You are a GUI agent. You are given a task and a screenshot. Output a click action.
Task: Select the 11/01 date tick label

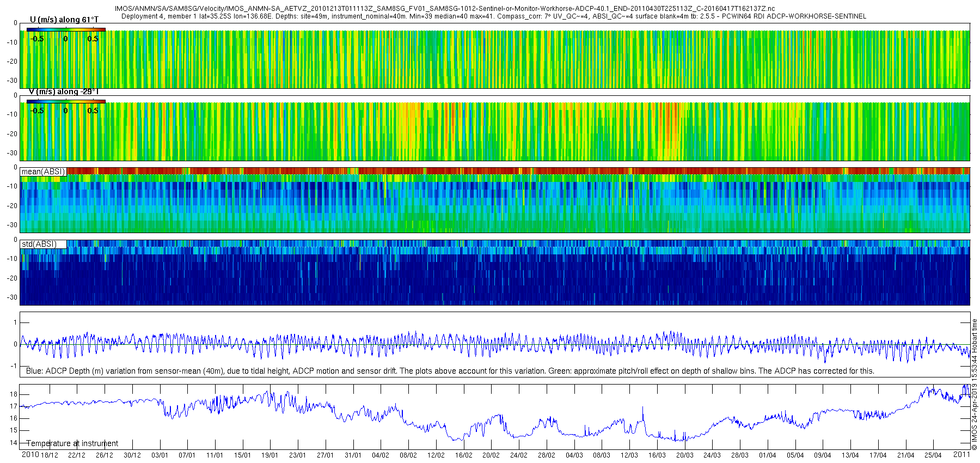tap(215, 455)
